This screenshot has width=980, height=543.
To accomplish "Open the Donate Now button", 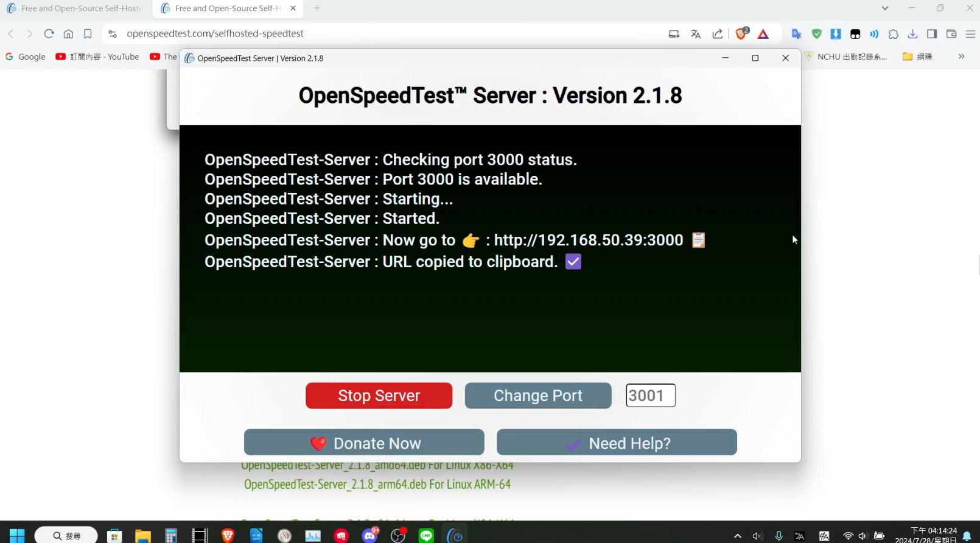I will click(364, 443).
